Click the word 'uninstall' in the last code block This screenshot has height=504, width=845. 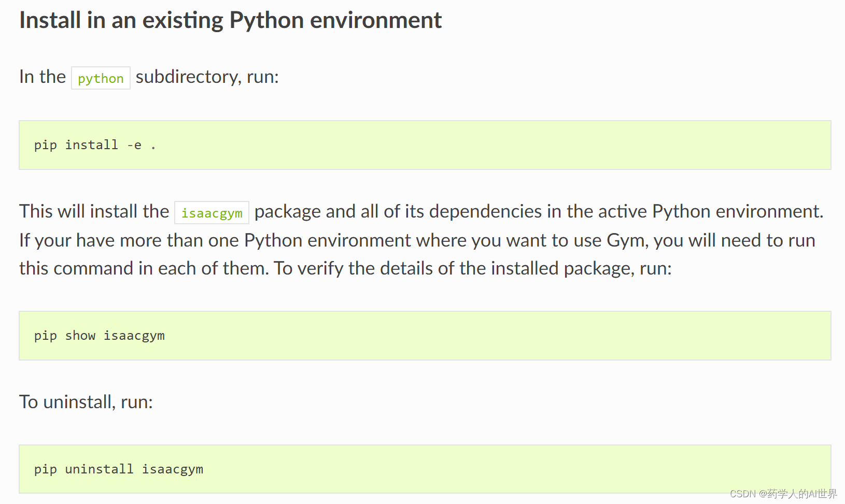click(x=99, y=469)
